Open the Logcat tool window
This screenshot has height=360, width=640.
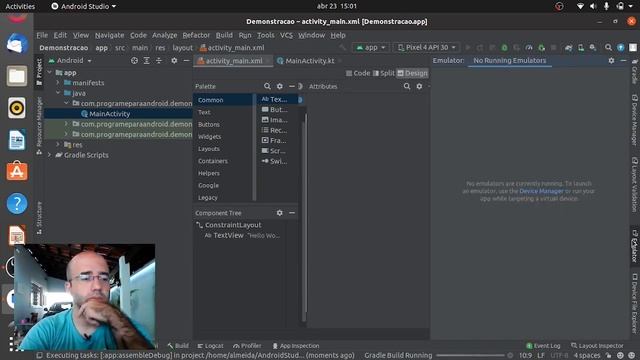click(210, 346)
